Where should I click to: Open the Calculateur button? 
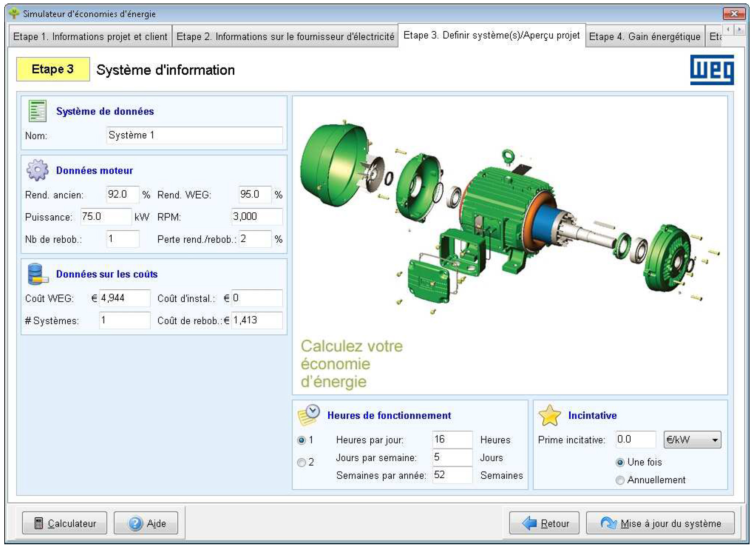click(x=64, y=523)
